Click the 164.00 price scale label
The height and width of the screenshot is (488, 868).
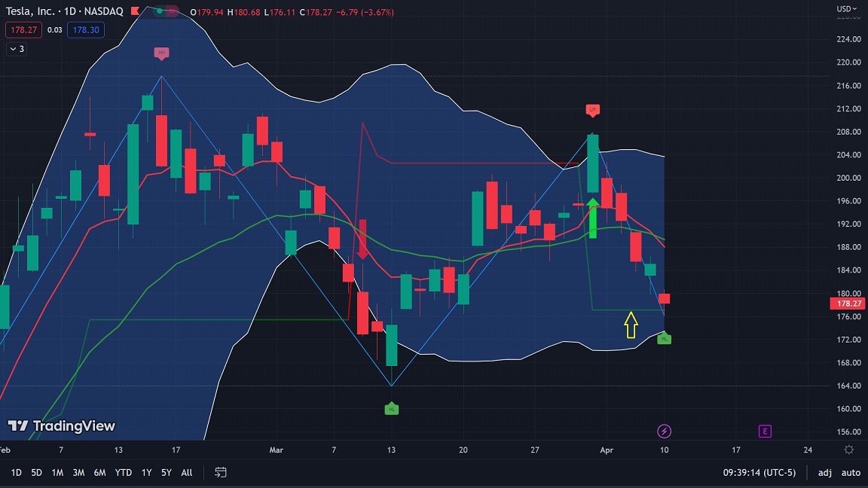848,386
